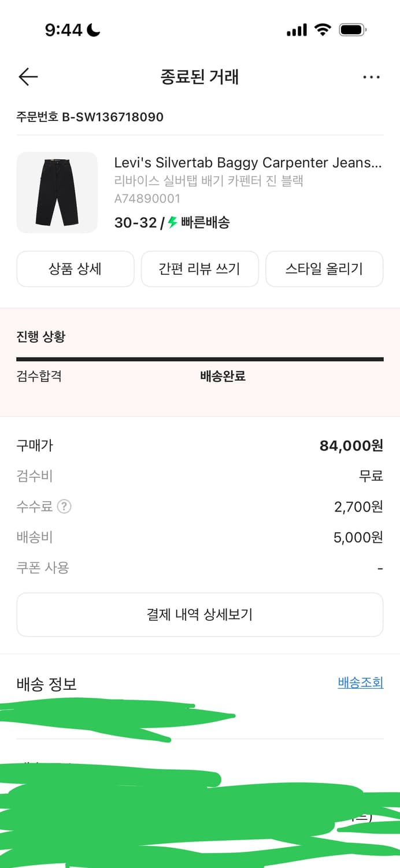Screen dimensions: 400x868
Task: Tap the back arrow to exit order details
Action: coord(27,76)
